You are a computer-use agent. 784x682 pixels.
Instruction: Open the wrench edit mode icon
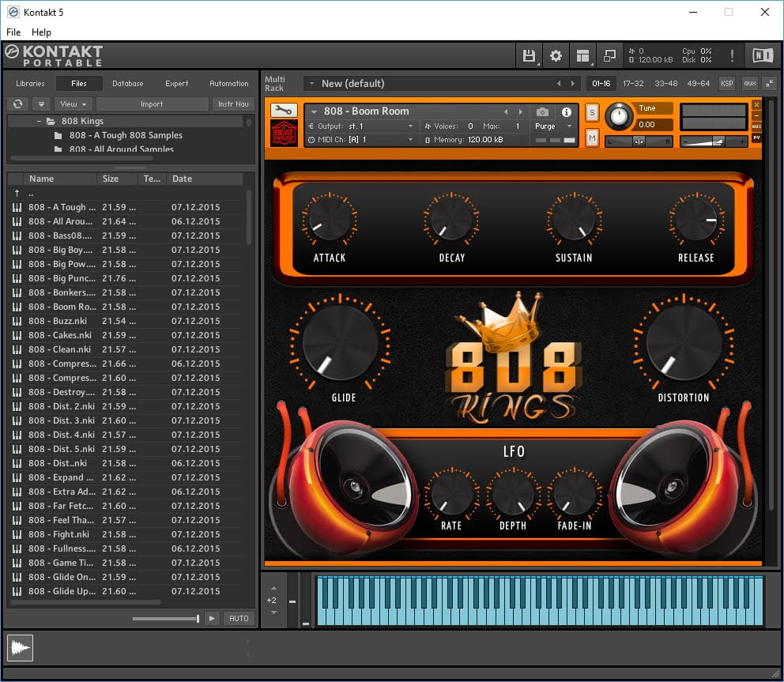284,110
